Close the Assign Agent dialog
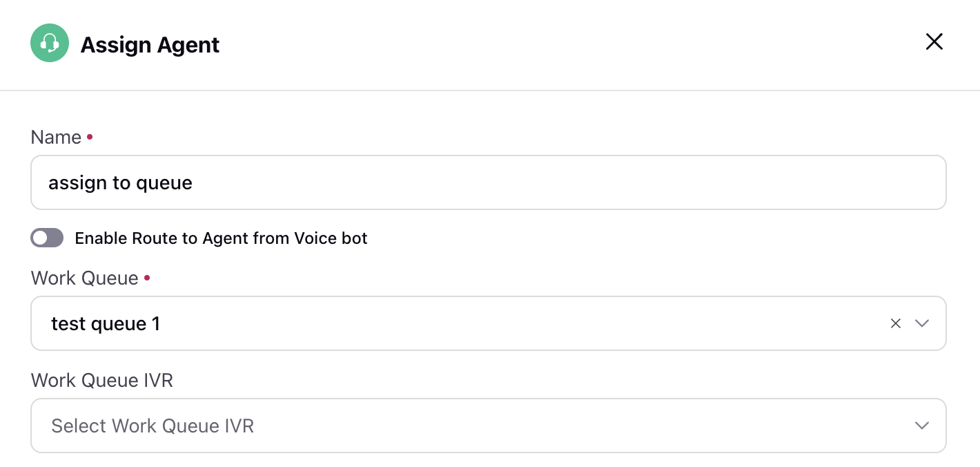 934,41
